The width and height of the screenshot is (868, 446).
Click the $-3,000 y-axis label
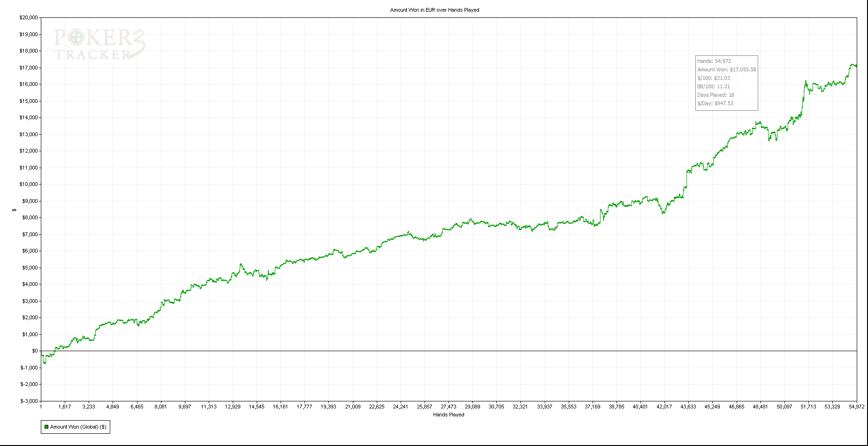coord(29,401)
